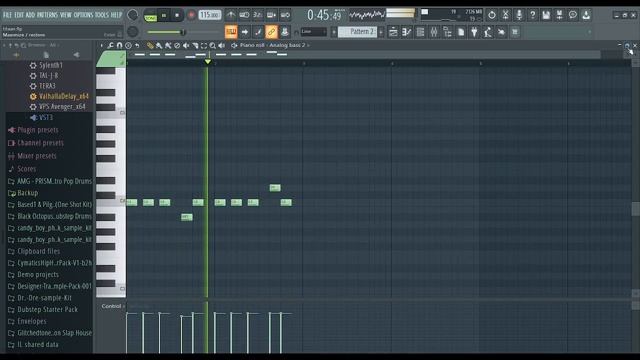Open the ADD menu
Image resolution: width=640 pixels, height=360 pixels.
point(30,15)
